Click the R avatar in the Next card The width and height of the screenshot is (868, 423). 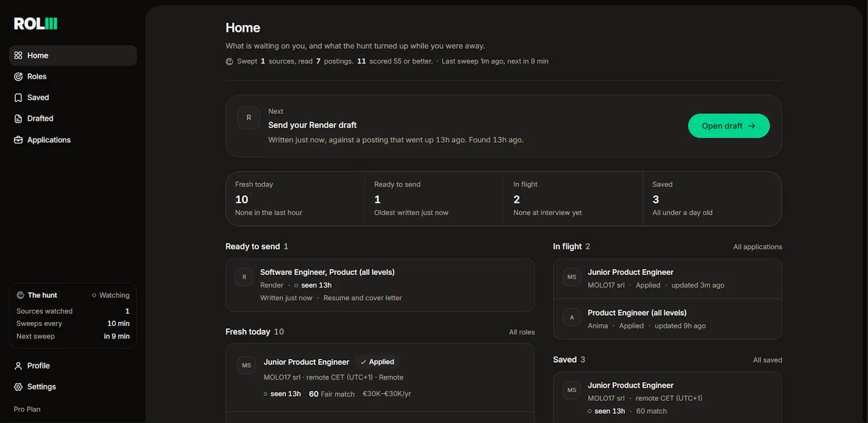click(x=249, y=118)
